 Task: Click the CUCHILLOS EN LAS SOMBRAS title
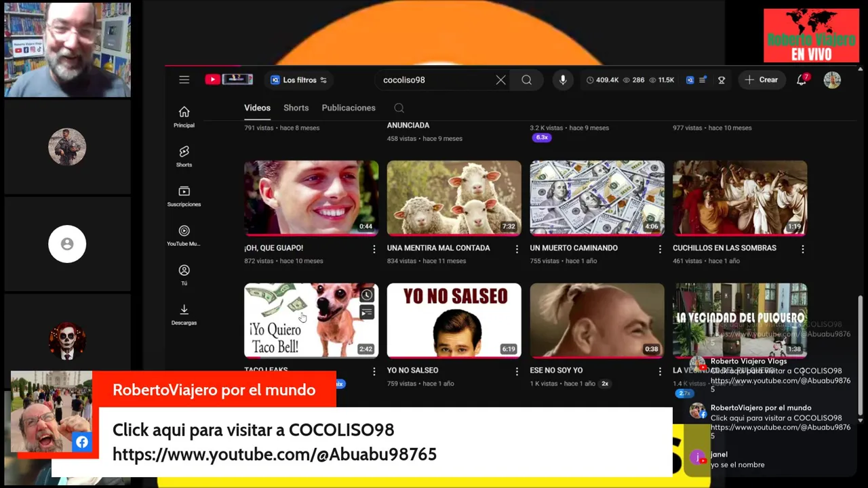[724, 248]
